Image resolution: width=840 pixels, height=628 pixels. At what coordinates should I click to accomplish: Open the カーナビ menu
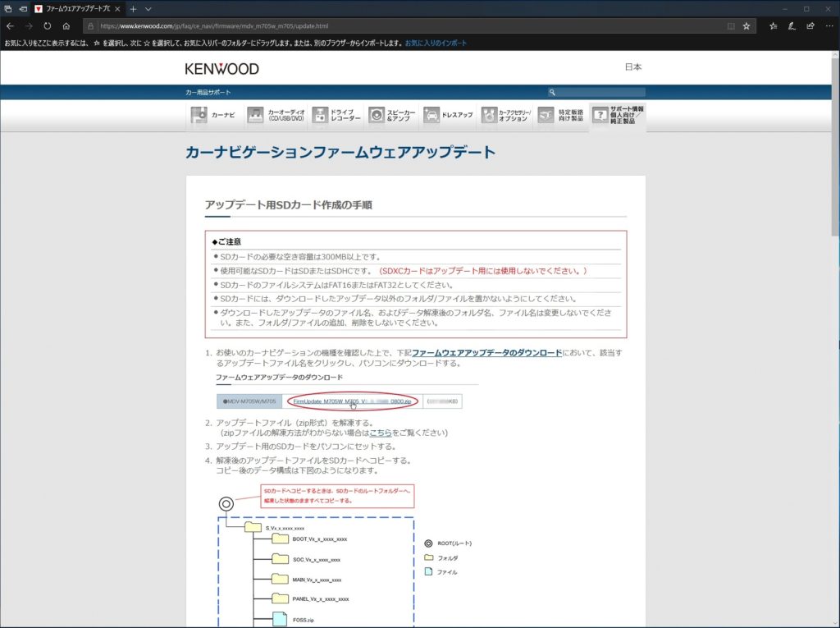coord(214,115)
